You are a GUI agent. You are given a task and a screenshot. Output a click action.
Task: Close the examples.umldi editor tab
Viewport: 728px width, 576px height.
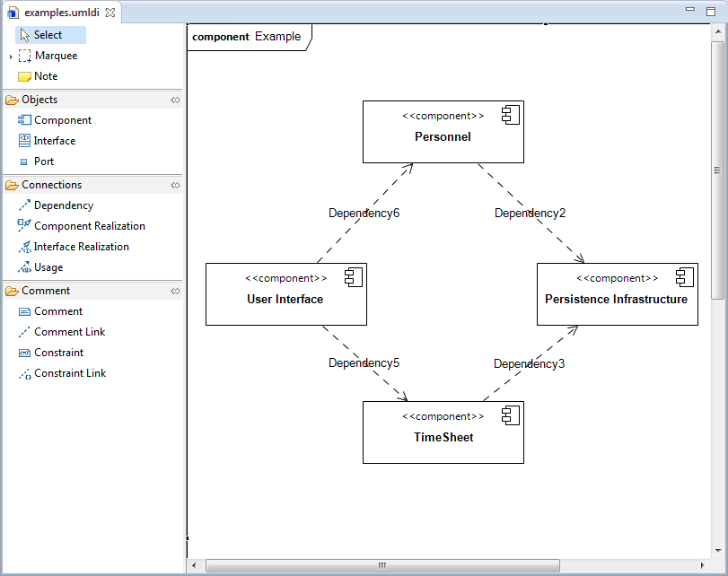(110, 13)
